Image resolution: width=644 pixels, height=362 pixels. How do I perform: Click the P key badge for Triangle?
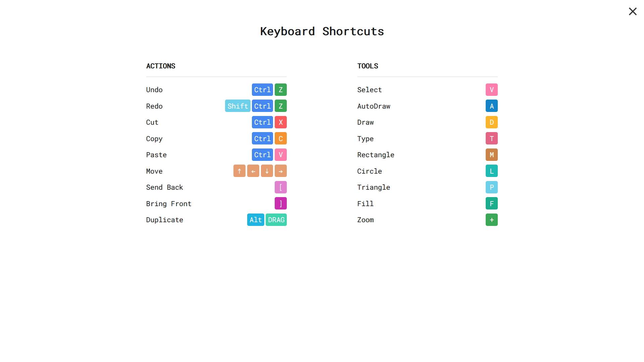[492, 187]
